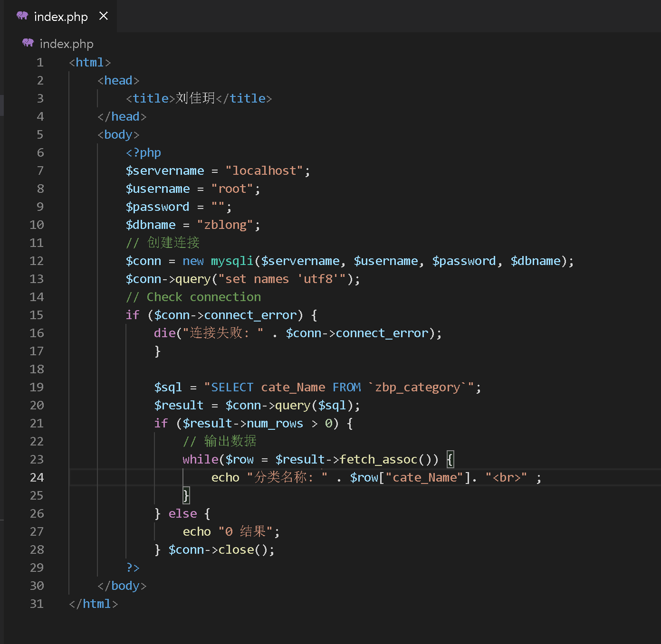This screenshot has width=661, height=644.
Task: Click line number 6 in the gutter
Action: [40, 152]
